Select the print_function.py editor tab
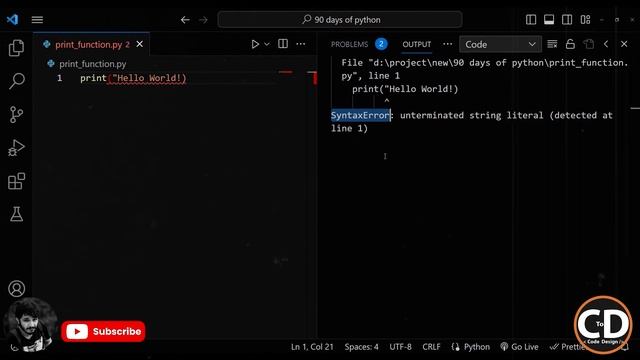This screenshot has height=360, width=640. pos(92,44)
